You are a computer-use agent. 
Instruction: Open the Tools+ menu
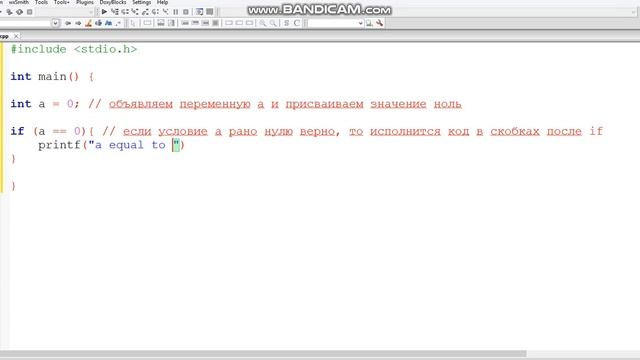62,2
